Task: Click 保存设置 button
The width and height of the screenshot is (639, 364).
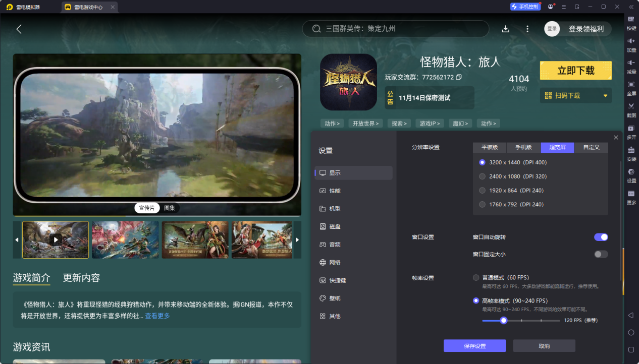Action: click(x=474, y=346)
